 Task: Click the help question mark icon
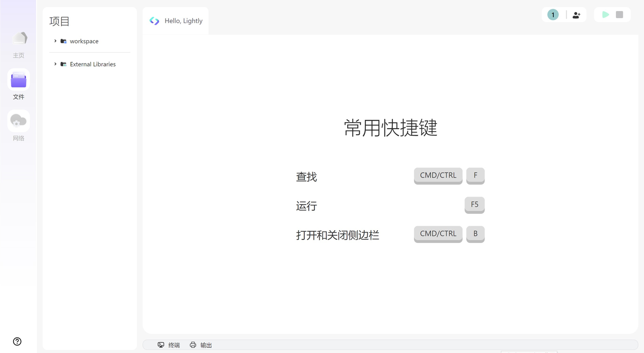(x=17, y=341)
